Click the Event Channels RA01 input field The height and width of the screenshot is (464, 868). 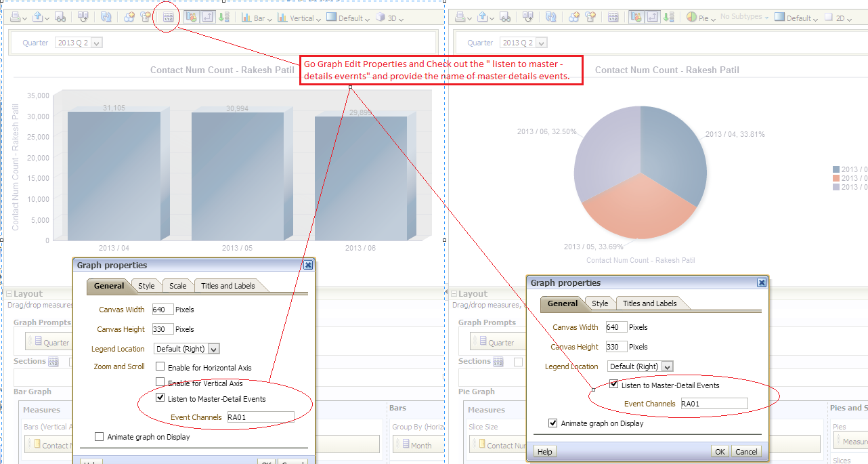click(260, 417)
